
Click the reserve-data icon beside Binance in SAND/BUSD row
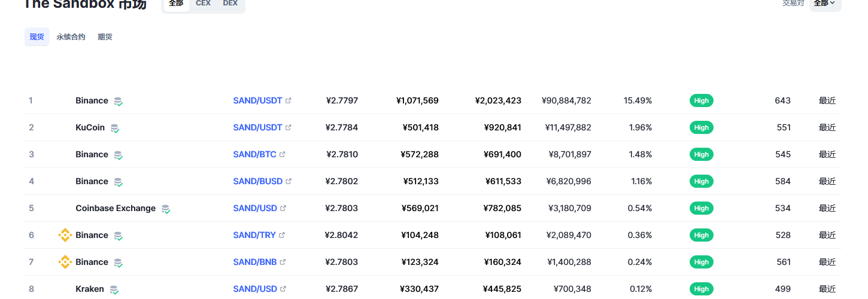(119, 182)
